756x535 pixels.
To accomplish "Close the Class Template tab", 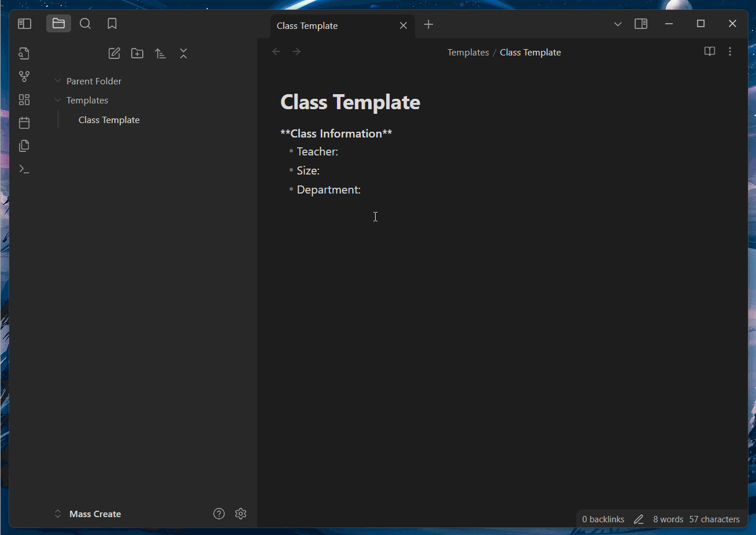I will (403, 25).
